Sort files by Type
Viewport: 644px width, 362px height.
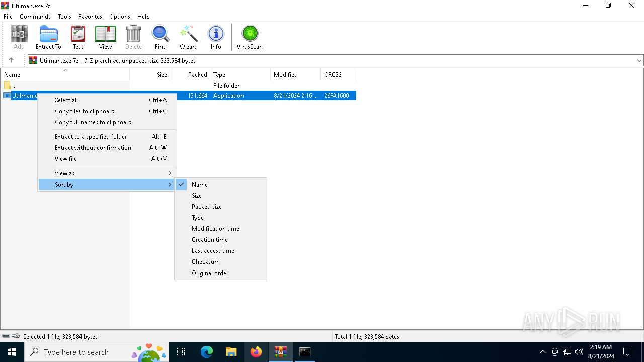(x=220, y=218)
